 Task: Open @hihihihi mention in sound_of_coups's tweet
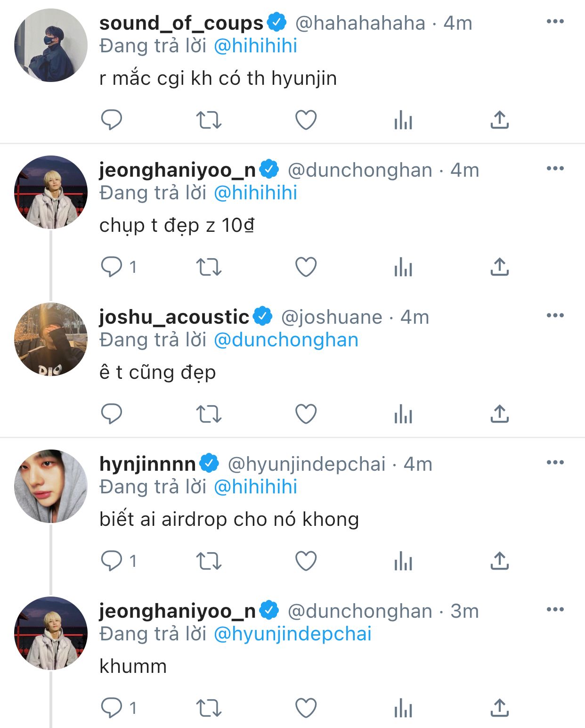pyautogui.click(x=255, y=46)
